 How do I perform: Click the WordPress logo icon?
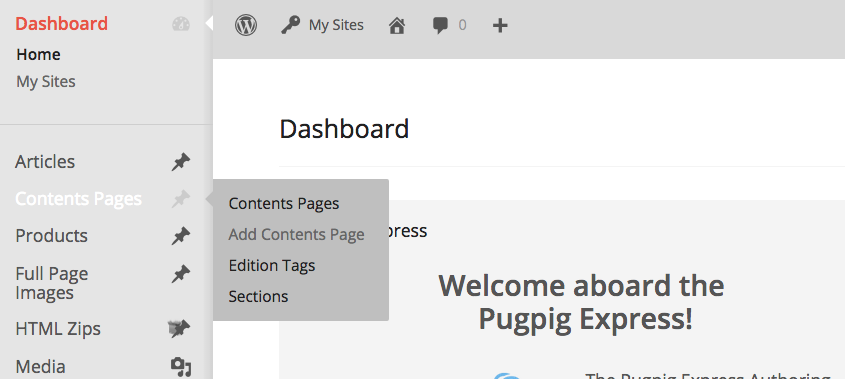tap(246, 25)
